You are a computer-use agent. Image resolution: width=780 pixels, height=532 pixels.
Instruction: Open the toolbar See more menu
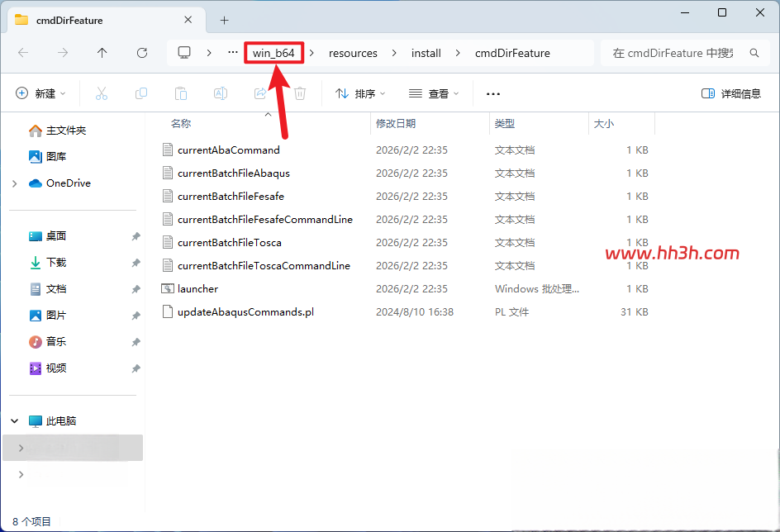493,93
